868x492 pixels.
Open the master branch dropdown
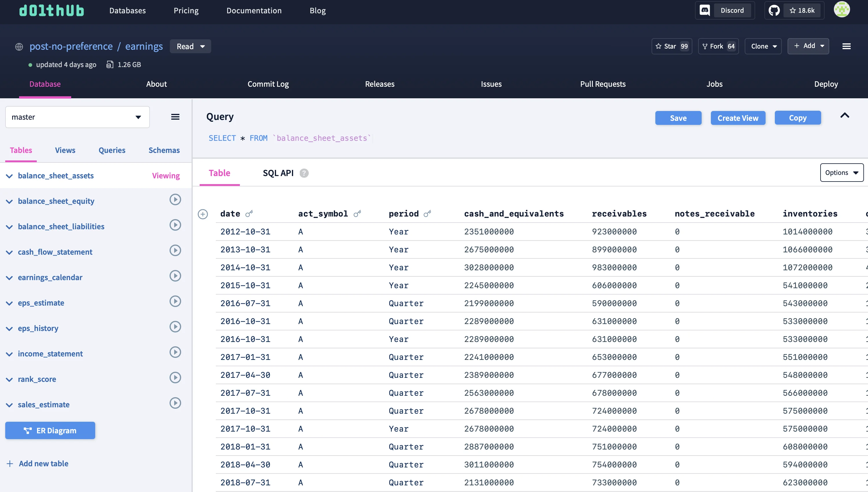(78, 117)
